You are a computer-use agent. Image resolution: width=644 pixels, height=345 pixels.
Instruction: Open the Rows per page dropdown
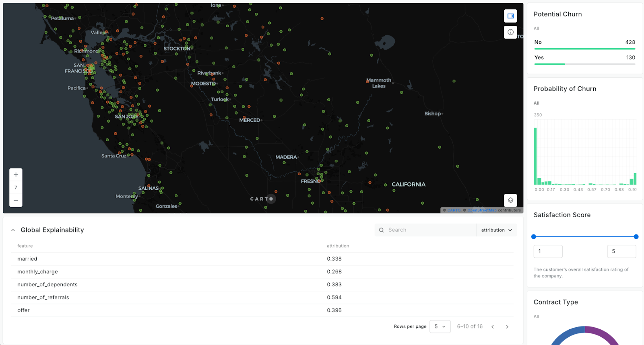440,327
